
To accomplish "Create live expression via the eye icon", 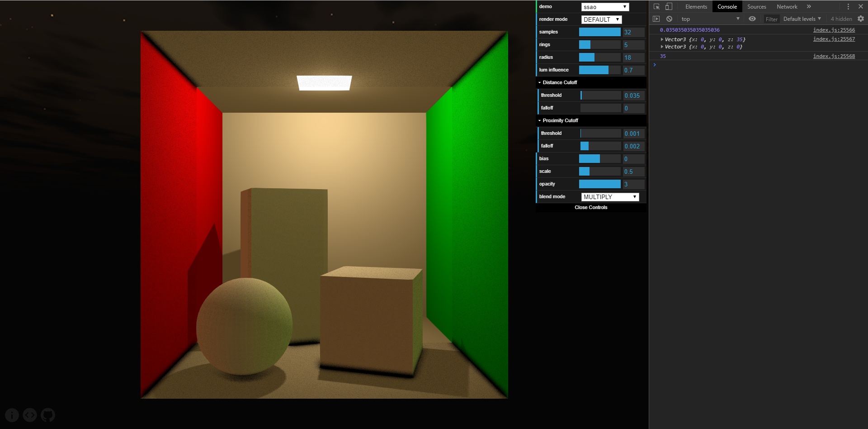I will [752, 19].
